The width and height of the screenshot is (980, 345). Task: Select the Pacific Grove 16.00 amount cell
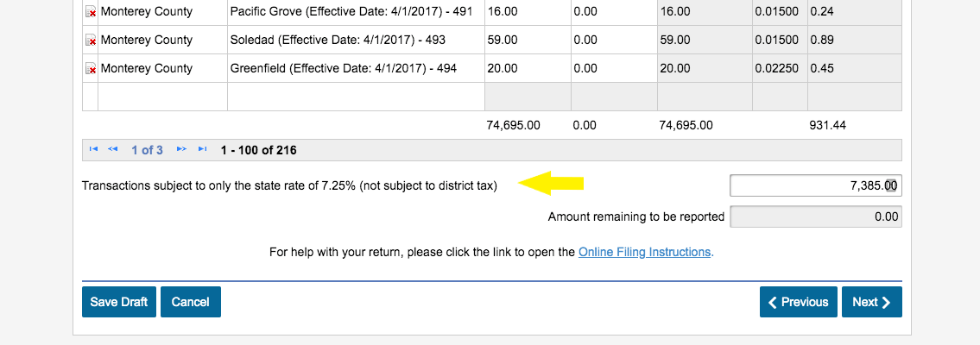[x=527, y=12]
